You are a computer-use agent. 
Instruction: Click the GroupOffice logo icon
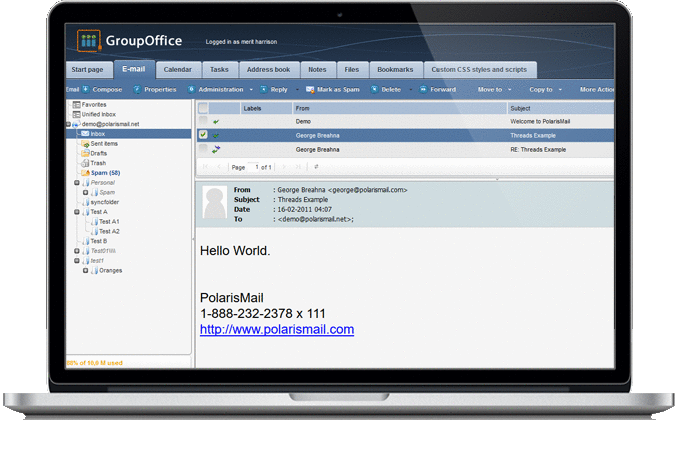89,41
